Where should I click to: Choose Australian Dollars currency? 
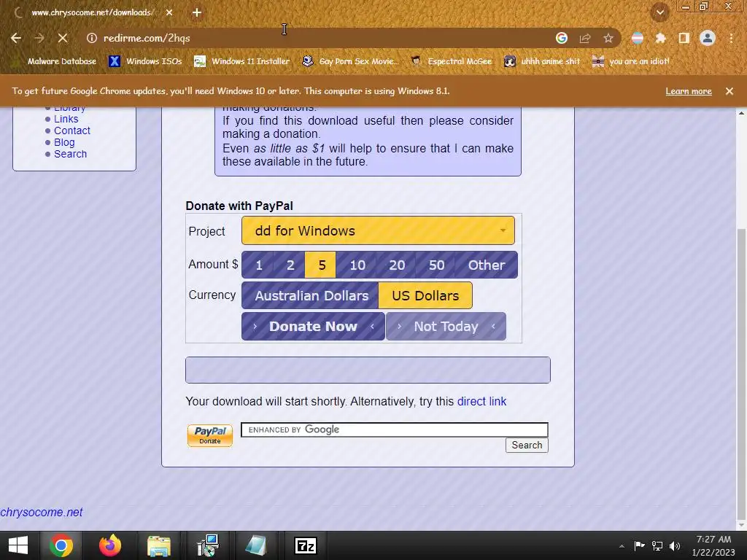[x=311, y=295]
